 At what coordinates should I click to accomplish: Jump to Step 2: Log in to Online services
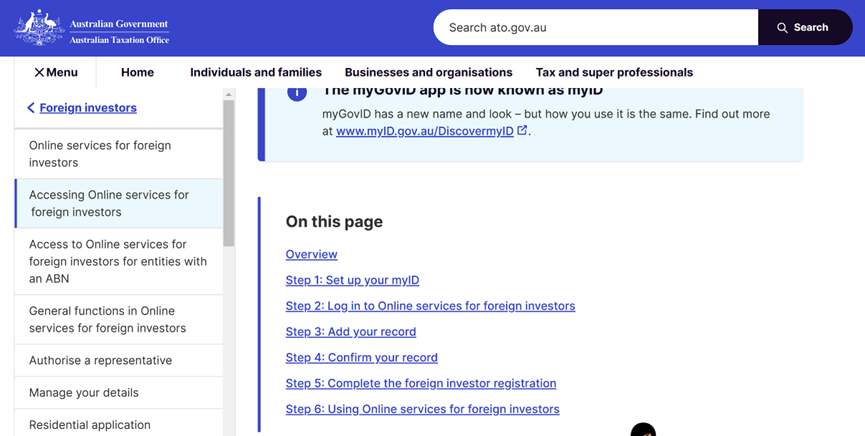tap(430, 306)
